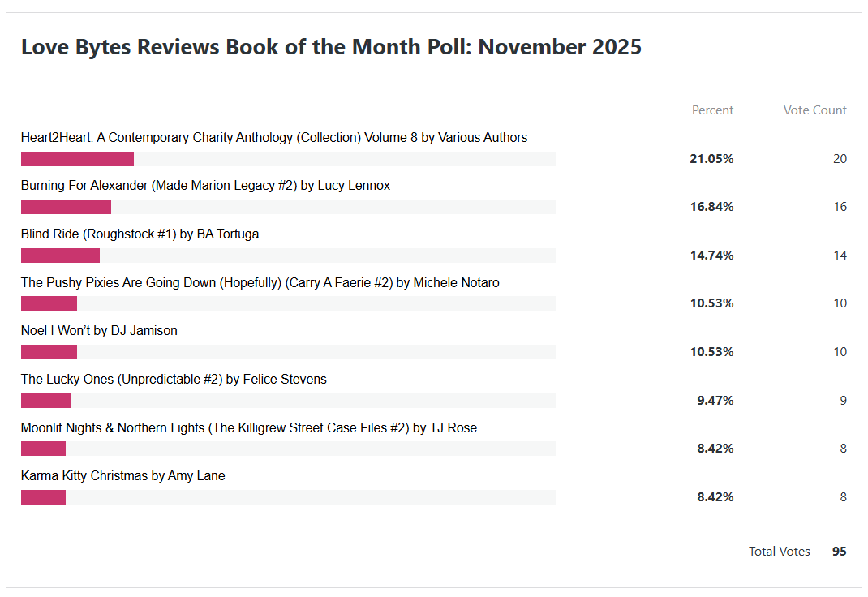868x597 pixels.
Task: Click the pink bar under Burning For Alexander
Action: (x=66, y=207)
